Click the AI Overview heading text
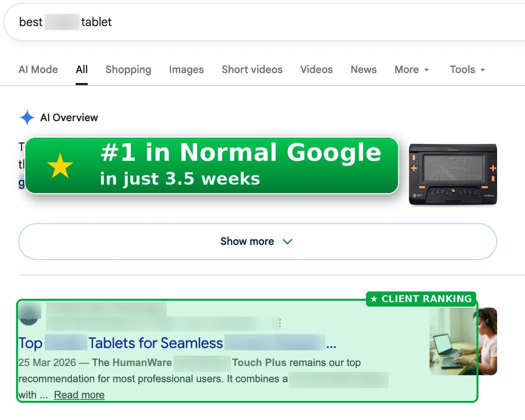This screenshot has width=525, height=420. tap(69, 117)
